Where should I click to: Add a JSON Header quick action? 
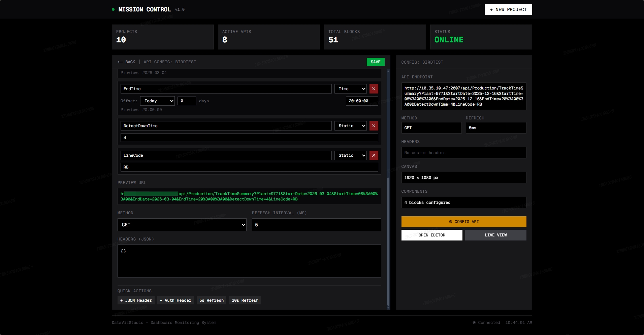pos(136,300)
